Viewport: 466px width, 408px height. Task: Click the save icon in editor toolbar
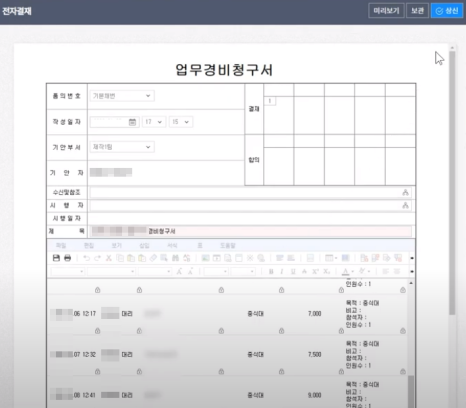(56, 258)
